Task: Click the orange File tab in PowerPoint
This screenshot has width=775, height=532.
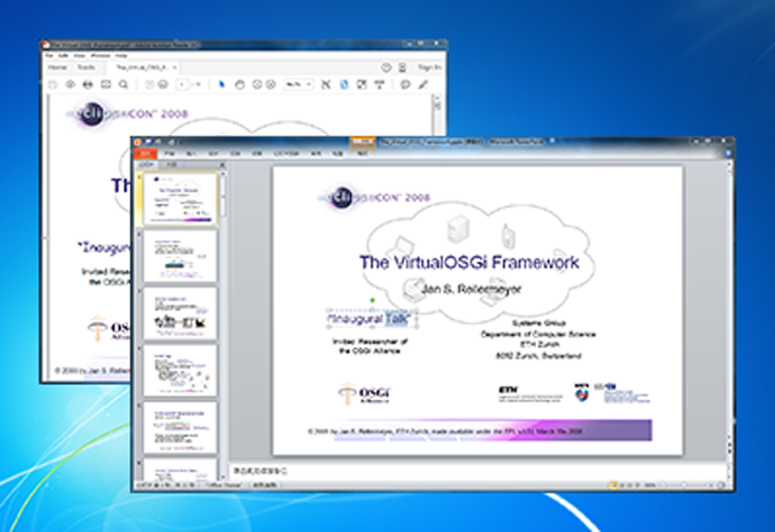Action: click(x=145, y=153)
